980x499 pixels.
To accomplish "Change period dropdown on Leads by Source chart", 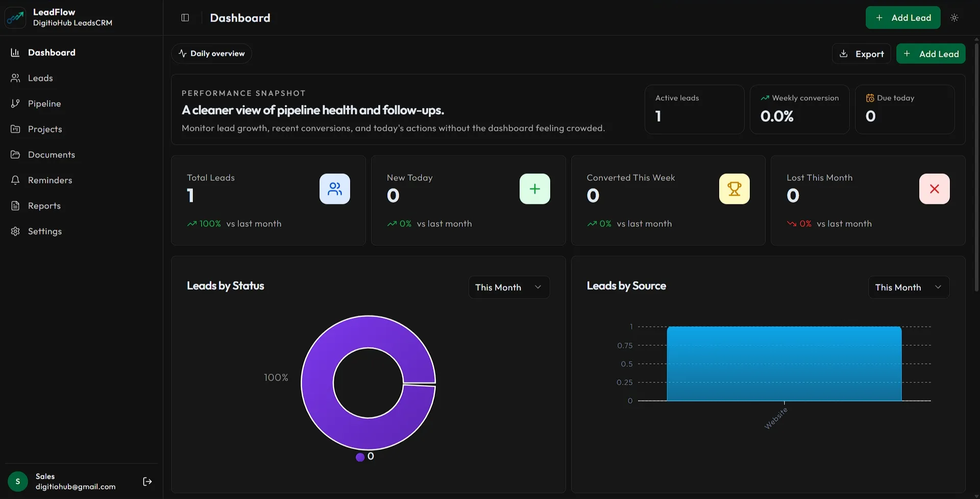I will point(908,287).
